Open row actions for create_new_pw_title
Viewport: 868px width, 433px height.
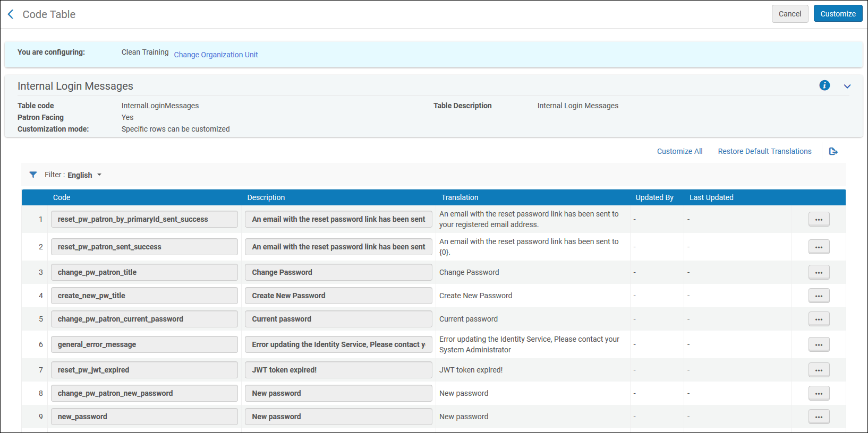click(819, 296)
